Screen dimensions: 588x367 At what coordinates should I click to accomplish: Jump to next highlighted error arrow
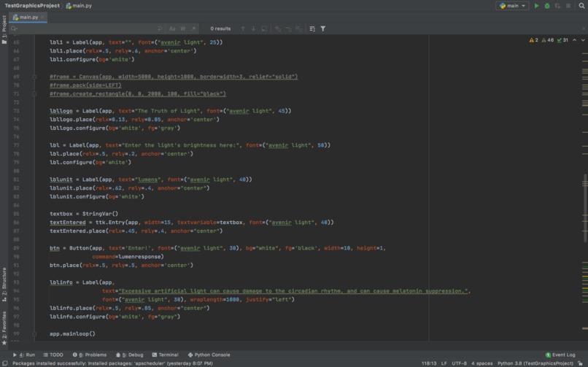[x=583, y=40]
